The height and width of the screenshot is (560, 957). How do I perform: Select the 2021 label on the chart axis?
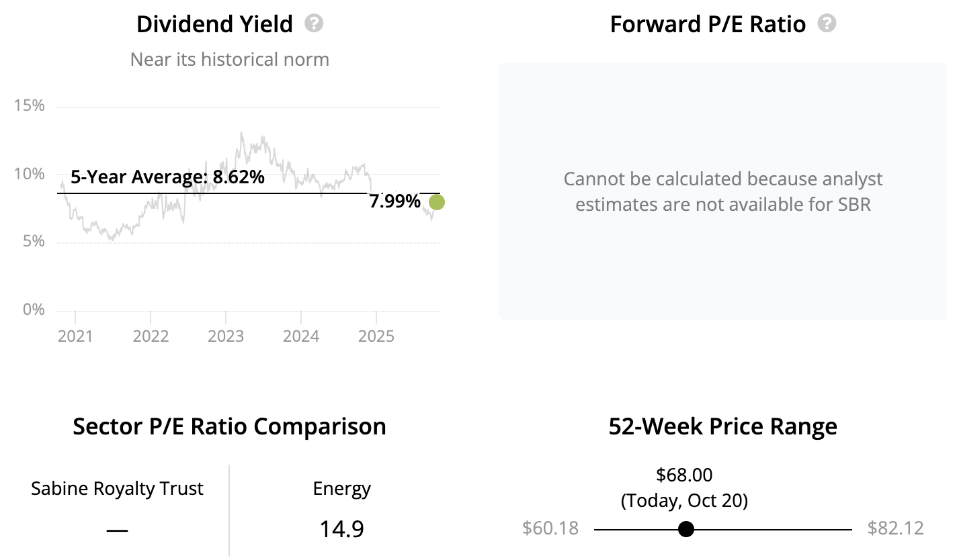pyautogui.click(x=75, y=335)
